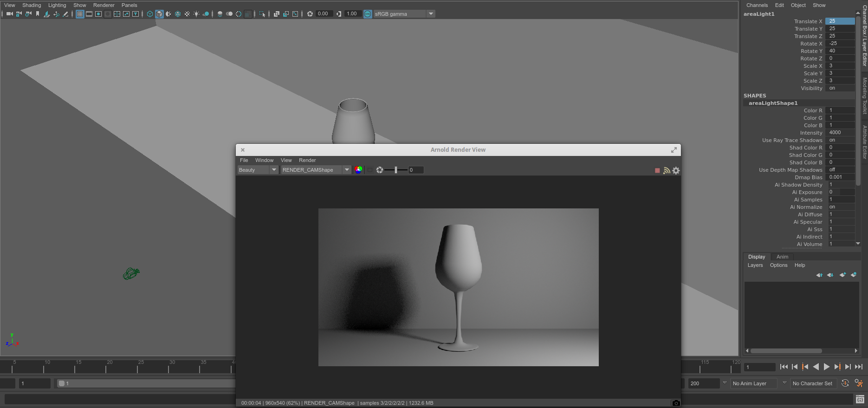Toggle use all lights bulb icon

(196, 14)
